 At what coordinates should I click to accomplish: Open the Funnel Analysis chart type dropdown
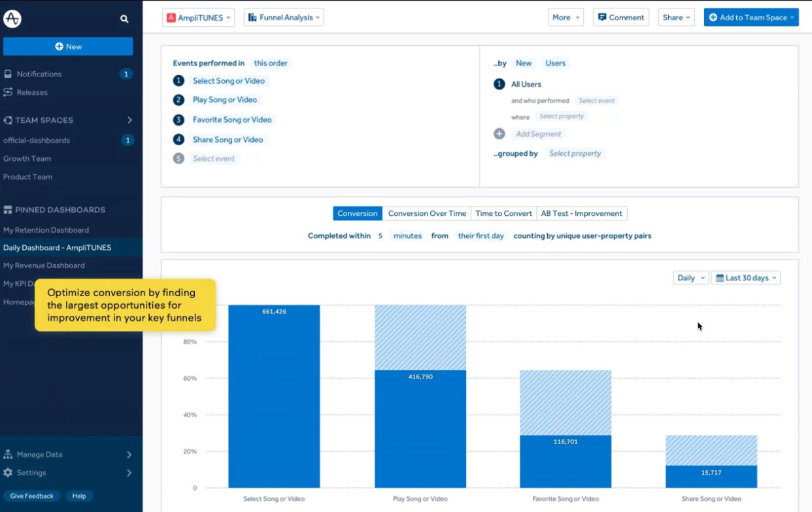point(284,18)
